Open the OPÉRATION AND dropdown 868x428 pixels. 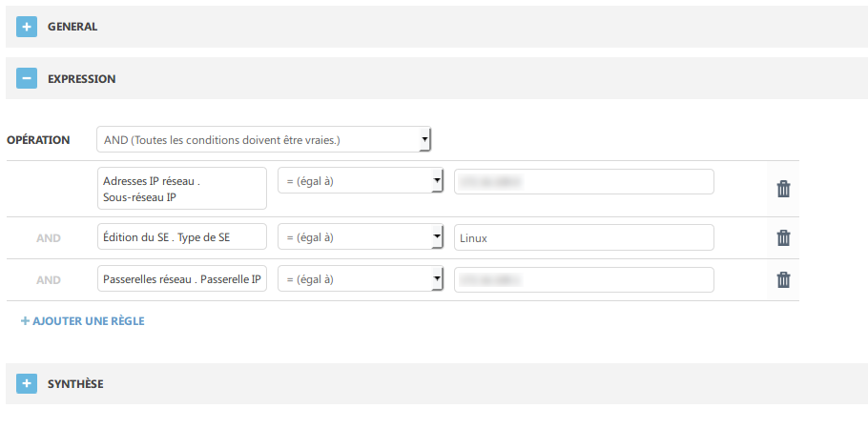coord(264,139)
